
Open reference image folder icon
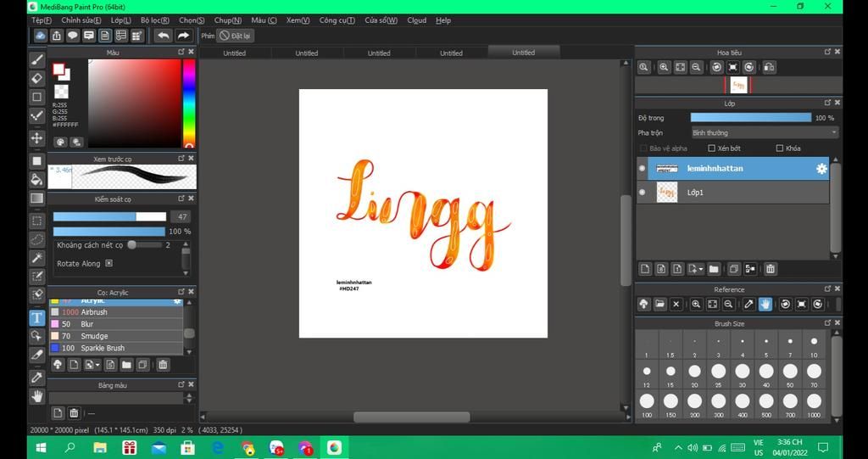coord(659,304)
